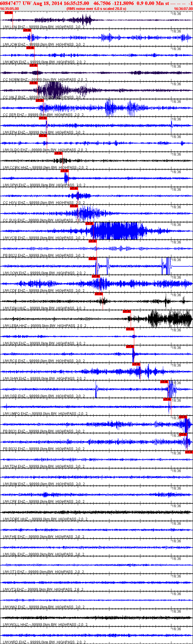Select the pick flag on CC.NORM trace
The width and height of the screenshot is (193, 644).
pos(33,65)
